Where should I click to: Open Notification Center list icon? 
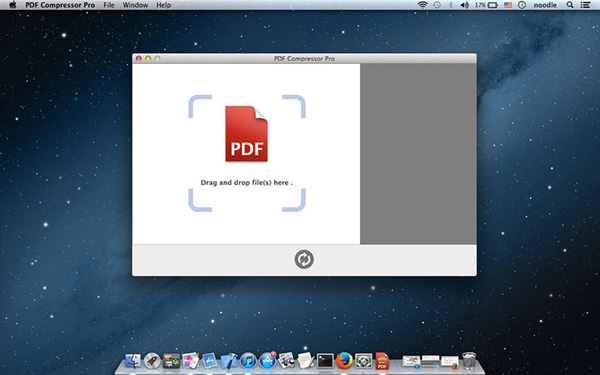[585, 5]
